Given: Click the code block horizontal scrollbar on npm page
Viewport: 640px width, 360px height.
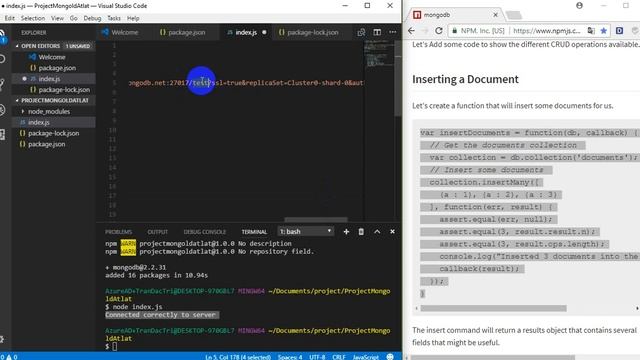Looking at the screenshot, I should coord(493,308).
